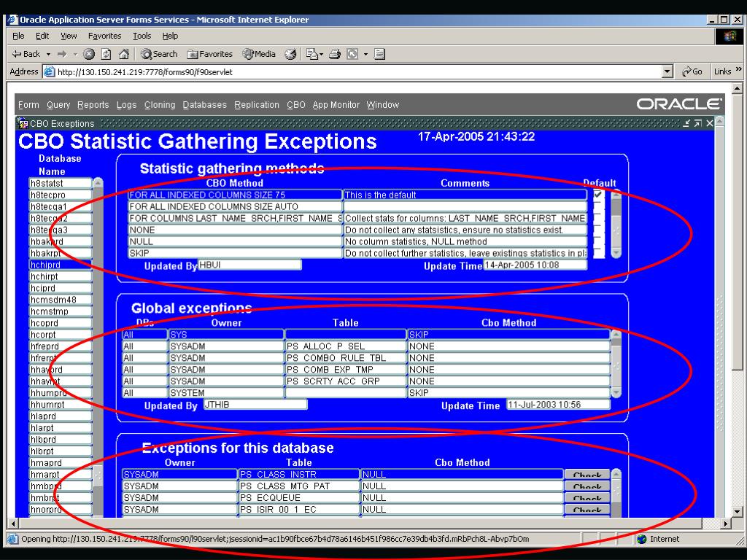The image size is (747, 560).
Task: Select the FOR ALL INDEXED COLUMNS SIZE AUTO method
Action: click(x=236, y=206)
